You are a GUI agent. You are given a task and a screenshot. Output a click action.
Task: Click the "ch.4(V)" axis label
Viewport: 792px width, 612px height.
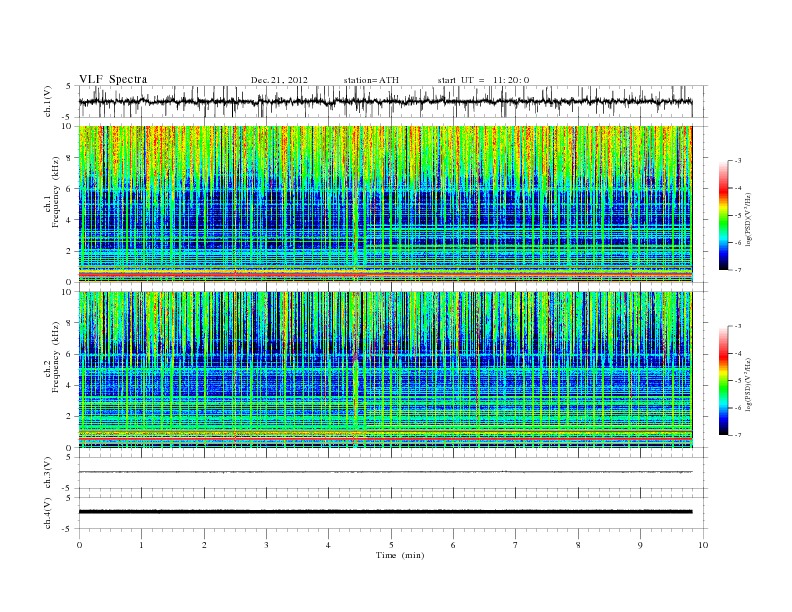48,513
